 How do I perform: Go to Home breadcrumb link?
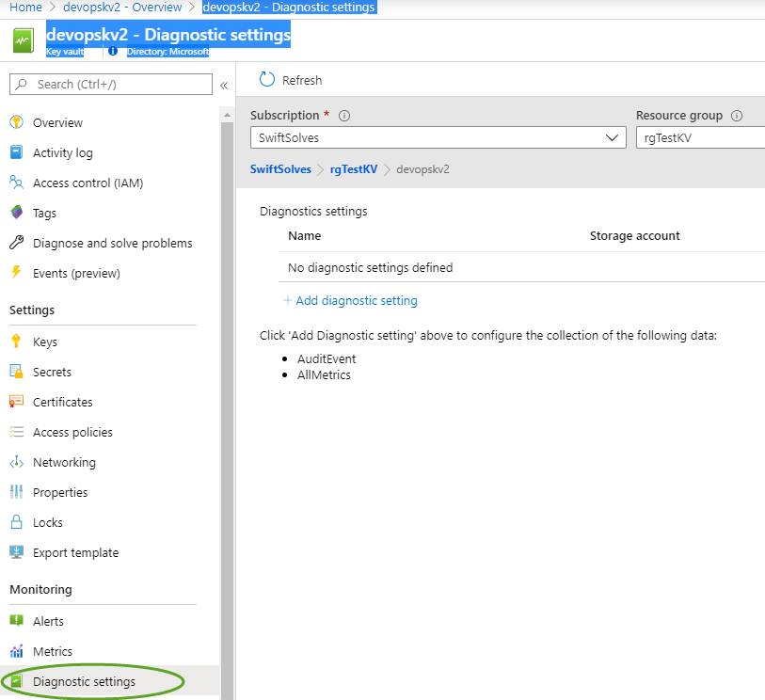click(x=25, y=8)
